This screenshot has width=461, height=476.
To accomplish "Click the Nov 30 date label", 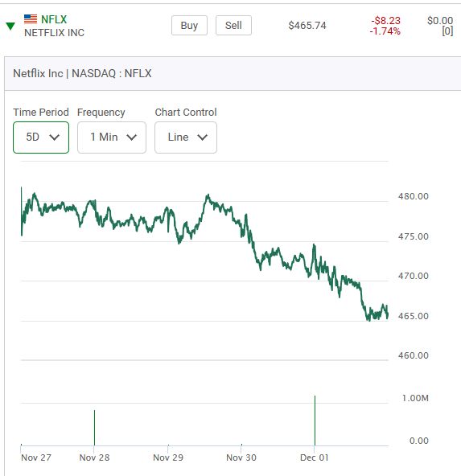I will 241,458.
